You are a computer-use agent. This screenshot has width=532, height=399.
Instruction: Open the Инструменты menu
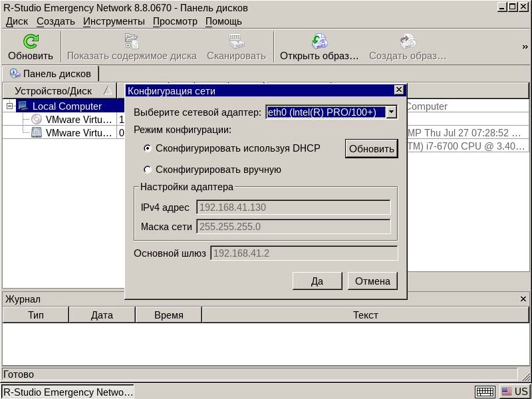114,21
